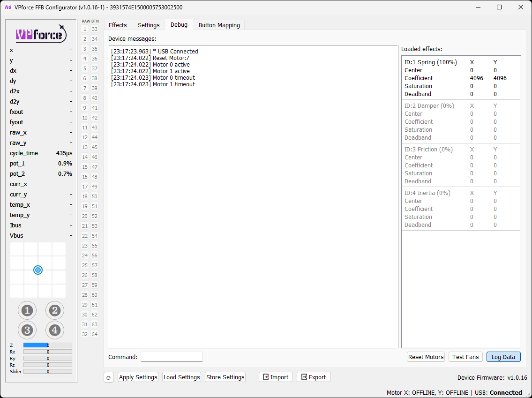Click raw button indicator 16
The height and width of the screenshot is (398, 532).
[85, 177]
